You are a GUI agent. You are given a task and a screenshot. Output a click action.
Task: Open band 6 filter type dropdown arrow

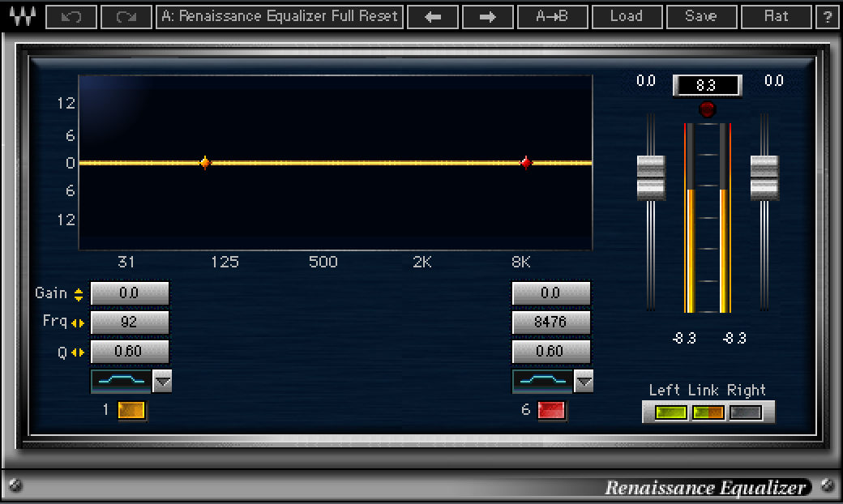(x=584, y=382)
